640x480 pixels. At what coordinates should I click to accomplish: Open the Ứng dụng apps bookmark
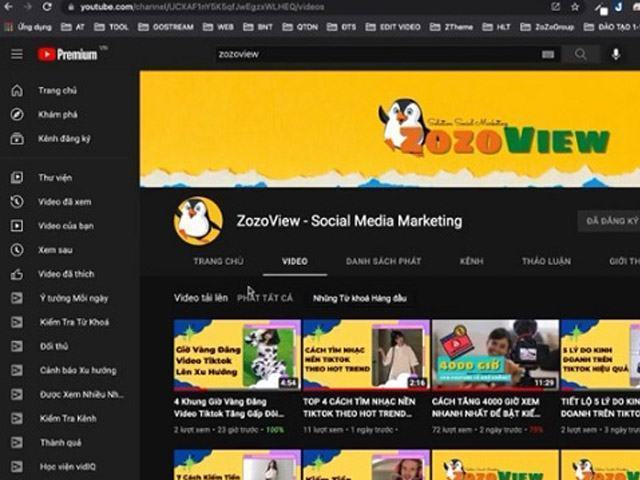pos(28,27)
